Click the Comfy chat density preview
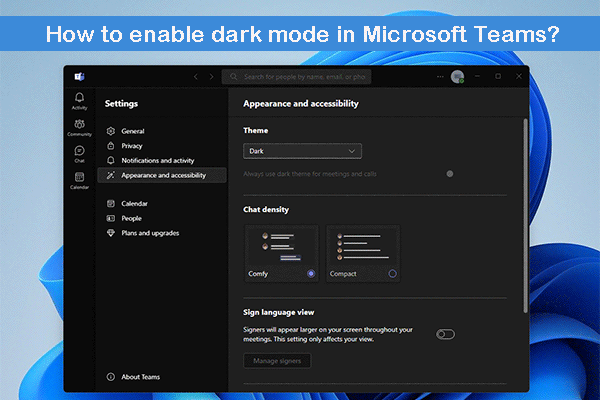 click(281, 253)
